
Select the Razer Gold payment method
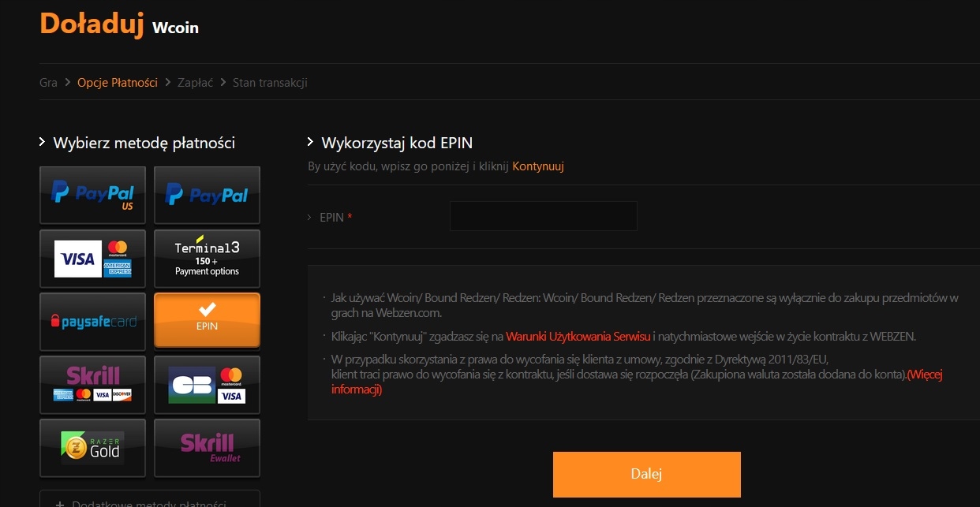pos(93,447)
